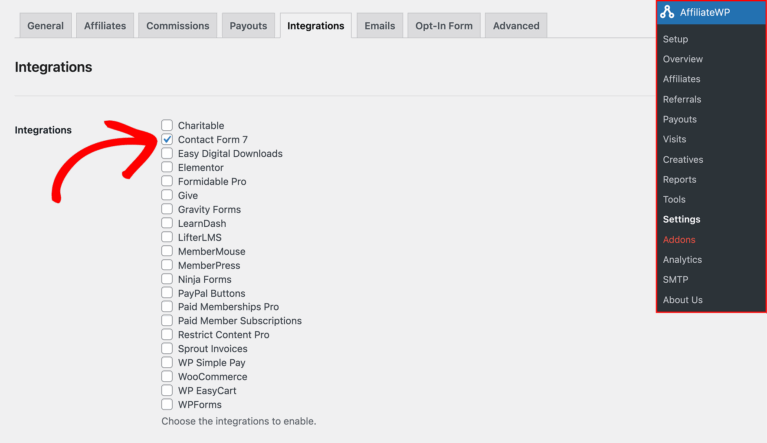The image size is (767, 443).
Task: Open AffiliateWP top sidebar menu item
Action: (711, 12)
